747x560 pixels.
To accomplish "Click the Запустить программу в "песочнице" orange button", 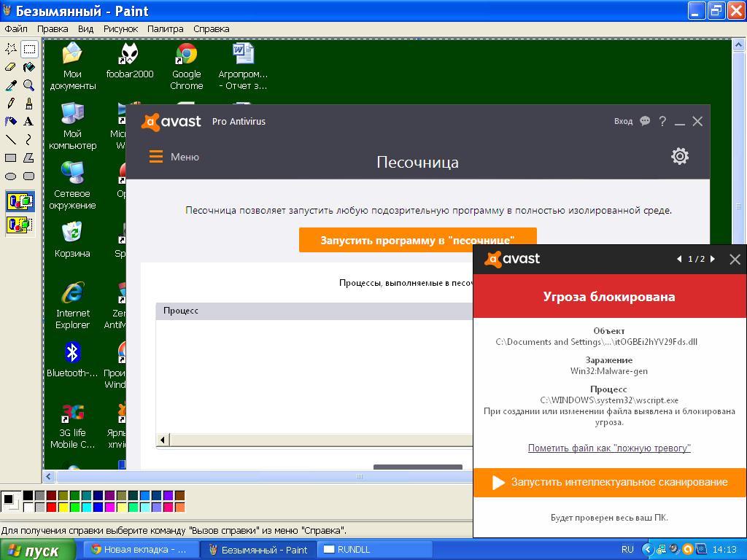I will (x=418, y=240).
